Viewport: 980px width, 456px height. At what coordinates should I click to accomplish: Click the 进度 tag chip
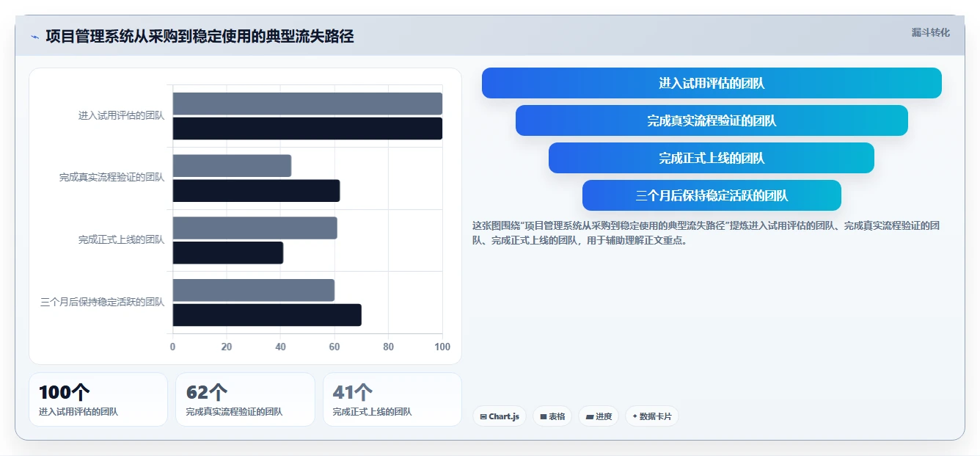(x=599, y=416)
